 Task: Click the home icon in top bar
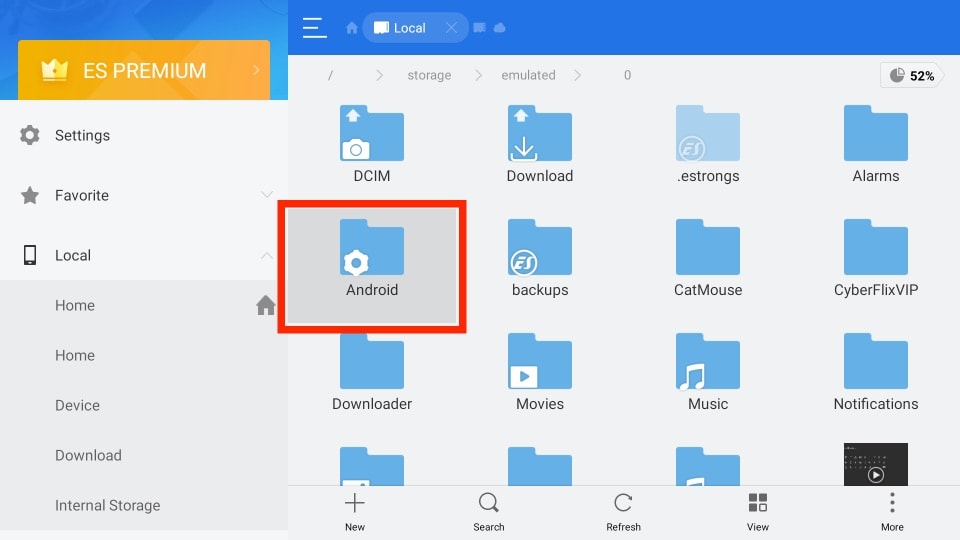point(352,28)
